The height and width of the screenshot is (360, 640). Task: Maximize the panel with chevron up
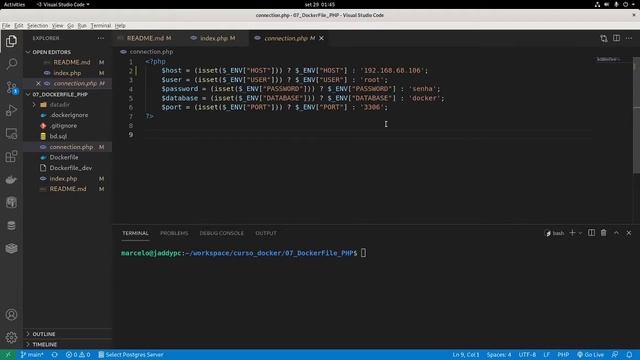tap(616, 233)
